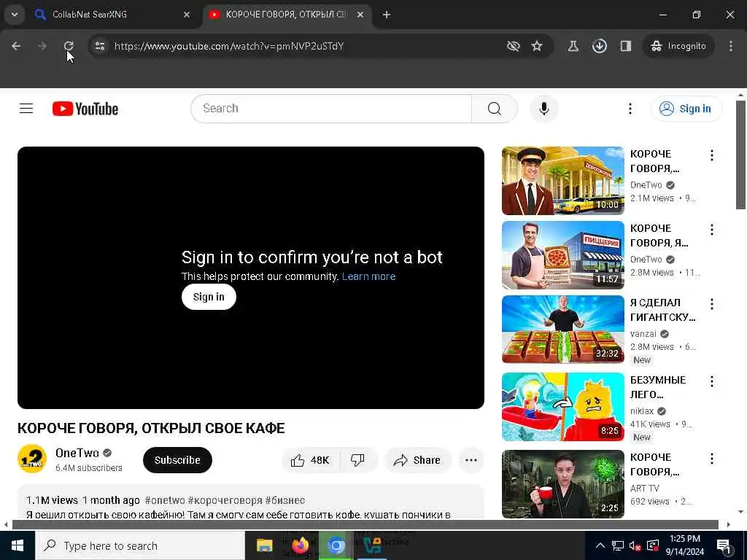The height and width of the screenshot is (560, 747).
Task: Toggle the browser side panel icon
Action: (x=625, y=46)
